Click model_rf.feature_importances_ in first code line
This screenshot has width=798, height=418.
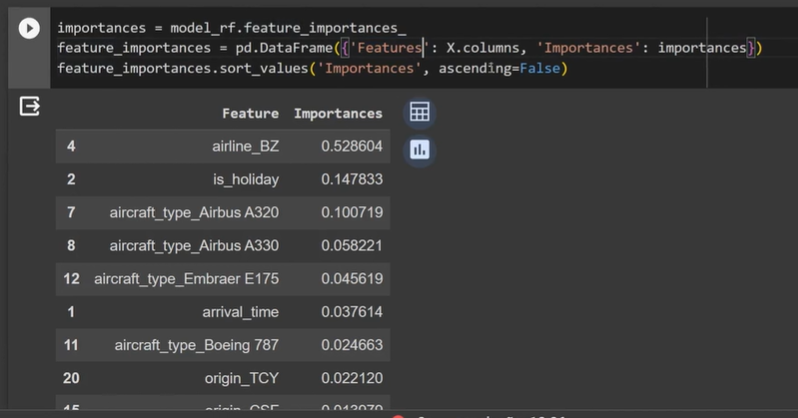[288, 28]
